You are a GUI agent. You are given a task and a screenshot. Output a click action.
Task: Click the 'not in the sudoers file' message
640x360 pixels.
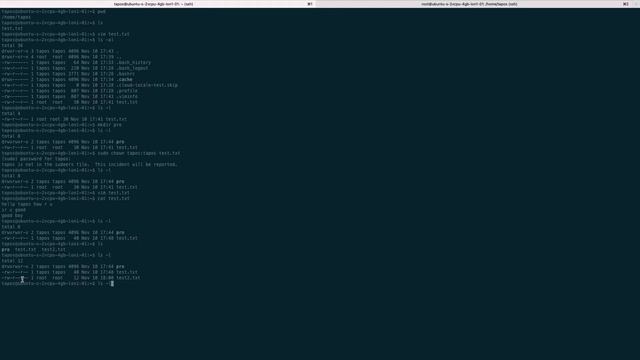point(89,164)
